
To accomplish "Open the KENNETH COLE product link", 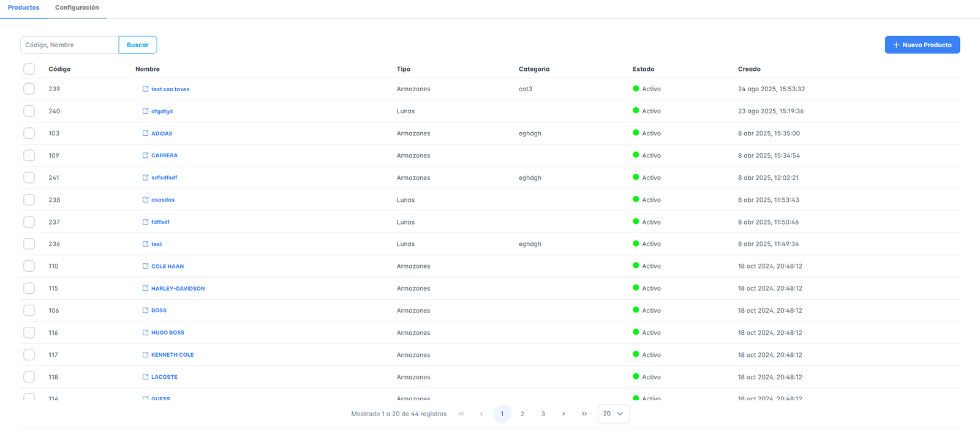I will pos(172,355).
